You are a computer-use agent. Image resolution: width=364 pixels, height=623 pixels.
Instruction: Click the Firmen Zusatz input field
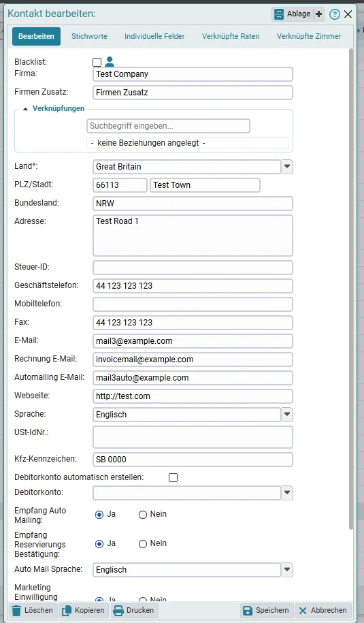[x=193, y=93]
